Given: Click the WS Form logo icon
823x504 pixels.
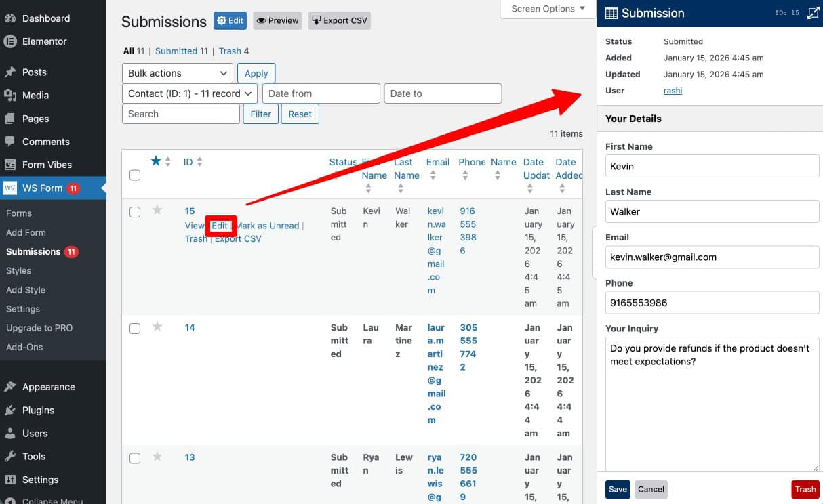Looking at the screenshot, I should 10,188.
